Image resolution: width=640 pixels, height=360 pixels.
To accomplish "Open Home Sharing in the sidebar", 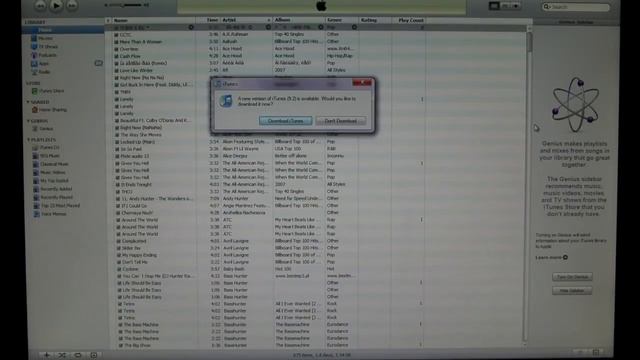I will (x=53, y=109).
